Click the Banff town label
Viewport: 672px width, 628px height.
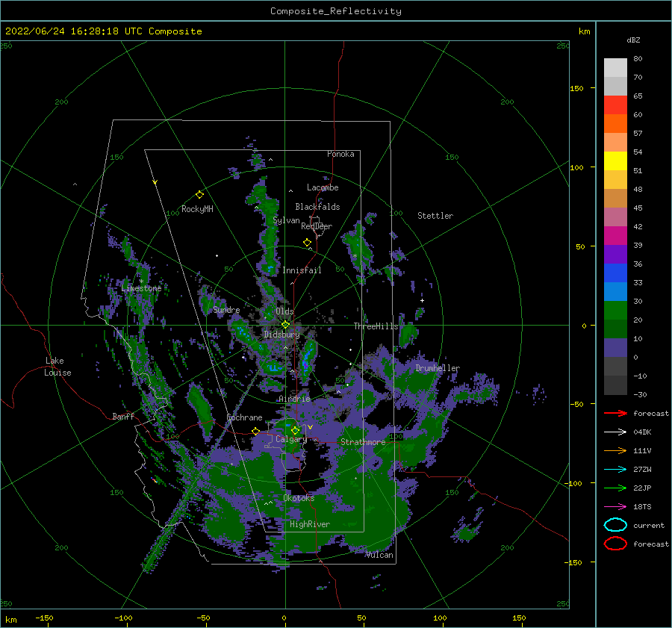point(123,416)
